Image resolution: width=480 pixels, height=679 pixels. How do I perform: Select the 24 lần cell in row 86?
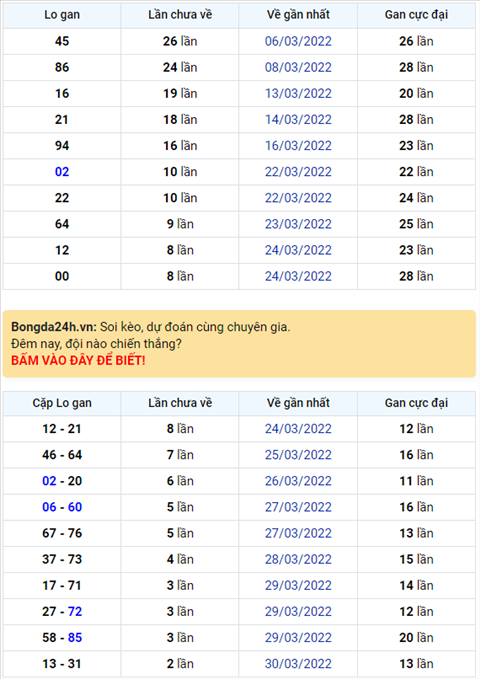tap(180, 67)
